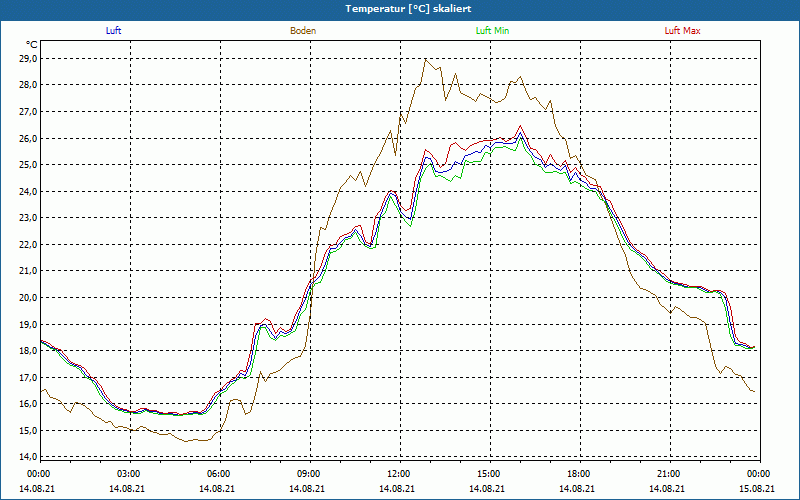Image resolution: width=800 pixels, height=500 pixels.
Task: Click the 16,0 y-axis value
Action: 29,404
